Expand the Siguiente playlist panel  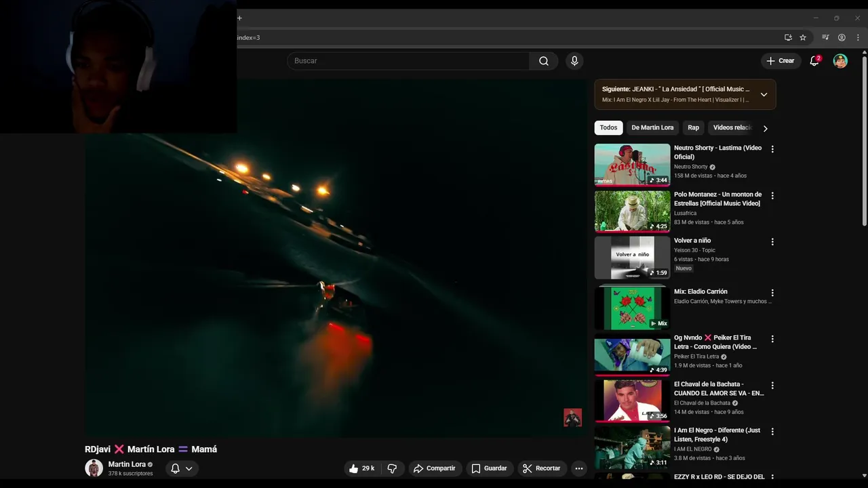click(764, 95)
